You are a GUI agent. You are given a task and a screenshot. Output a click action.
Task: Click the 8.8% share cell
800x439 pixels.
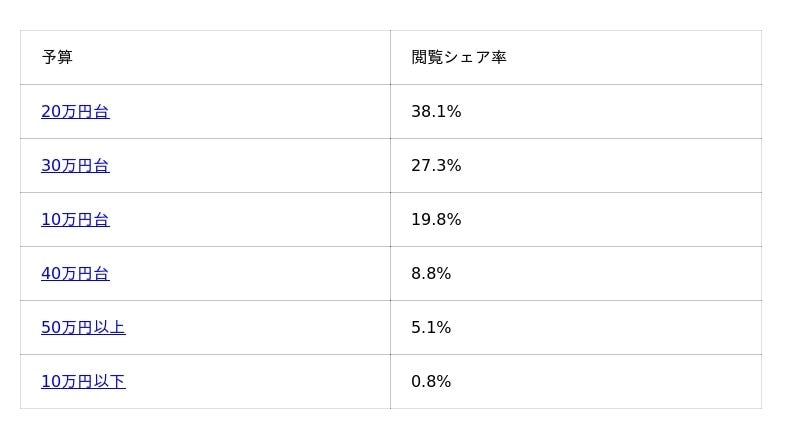(431, 274)
